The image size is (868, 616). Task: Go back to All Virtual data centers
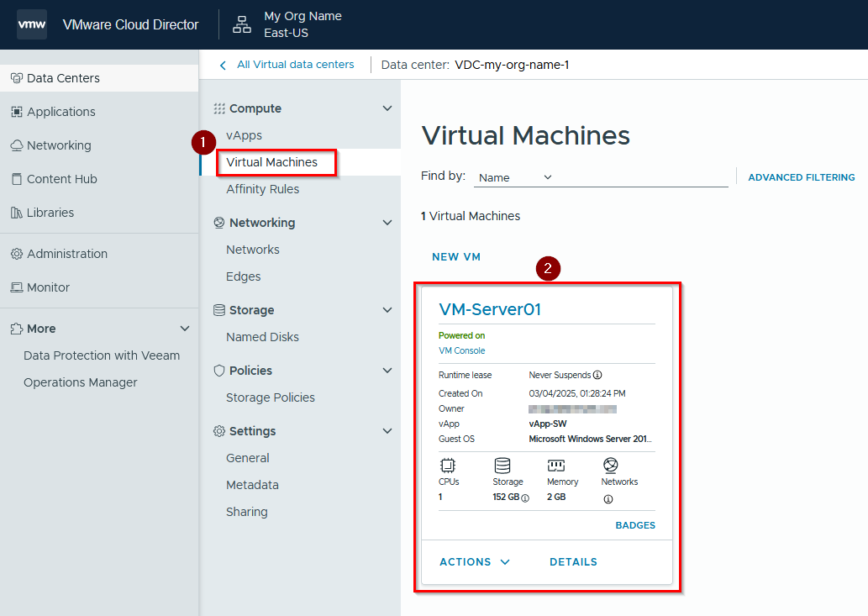(296, 65)
